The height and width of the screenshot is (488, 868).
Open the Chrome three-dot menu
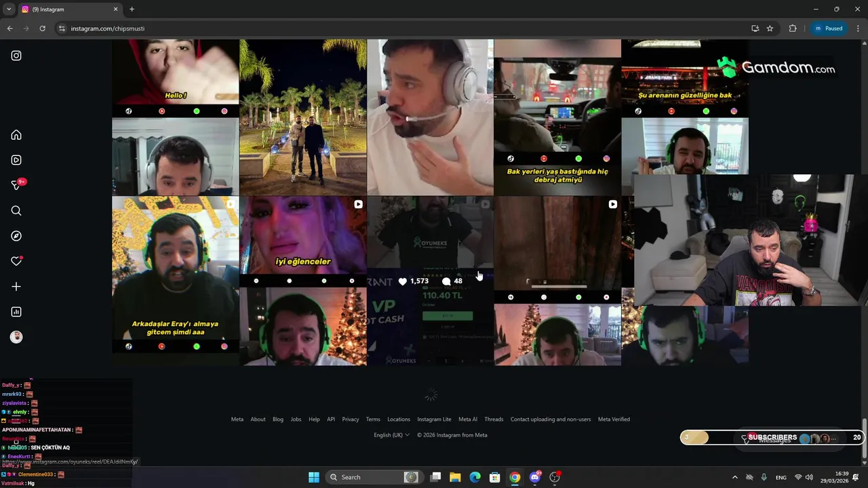pyautogui.click(x=858, y=28)
